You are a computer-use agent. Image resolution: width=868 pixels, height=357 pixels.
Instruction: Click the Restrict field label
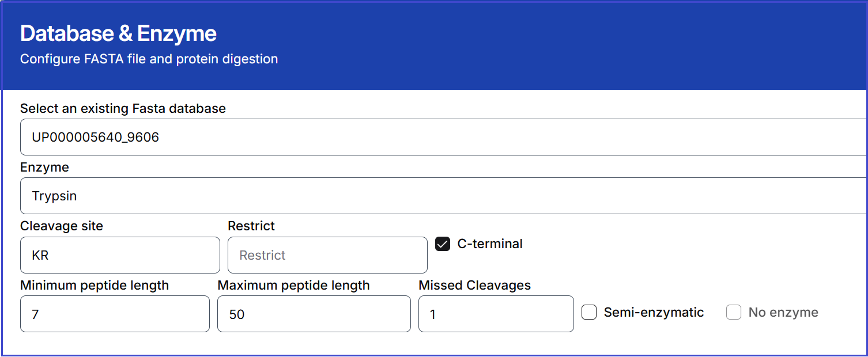pyautogui.click(x=251, y=226)
